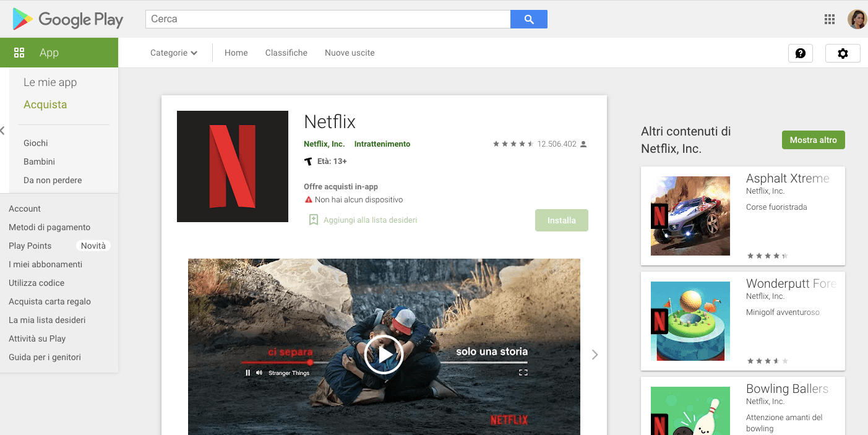The image size is (868, 435).
Task: Open Da non perdere
Action: 53,180
